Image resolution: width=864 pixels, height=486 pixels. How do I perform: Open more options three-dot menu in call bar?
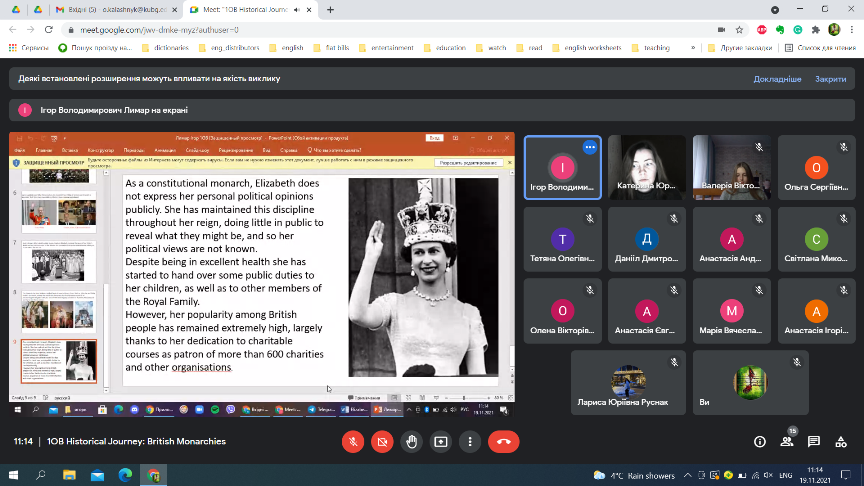(x=471, y=441)
